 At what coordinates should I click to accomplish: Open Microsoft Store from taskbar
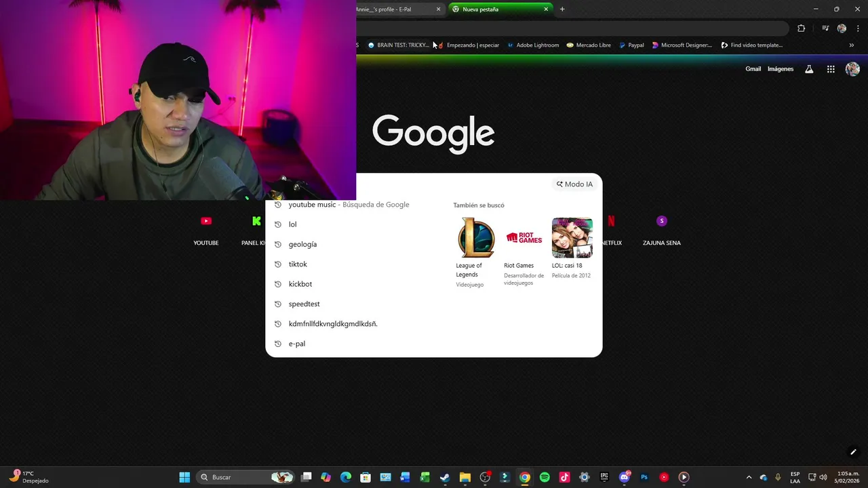click(366, 477)
